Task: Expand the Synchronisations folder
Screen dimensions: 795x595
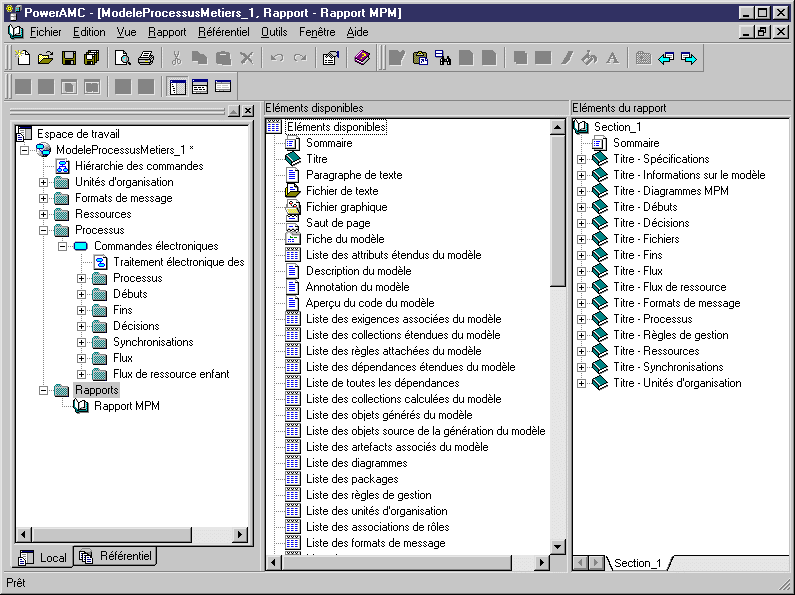Action: click(x=81, y=342)
